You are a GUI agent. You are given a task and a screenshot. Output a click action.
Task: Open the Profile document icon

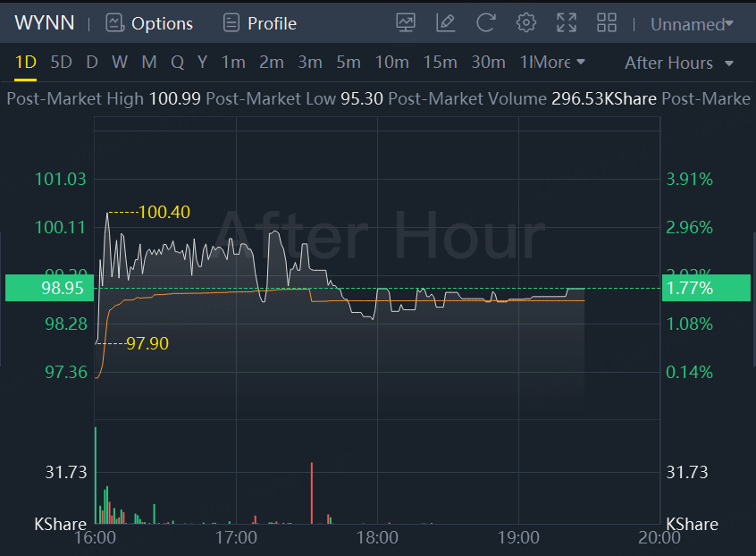click(231, 22)
